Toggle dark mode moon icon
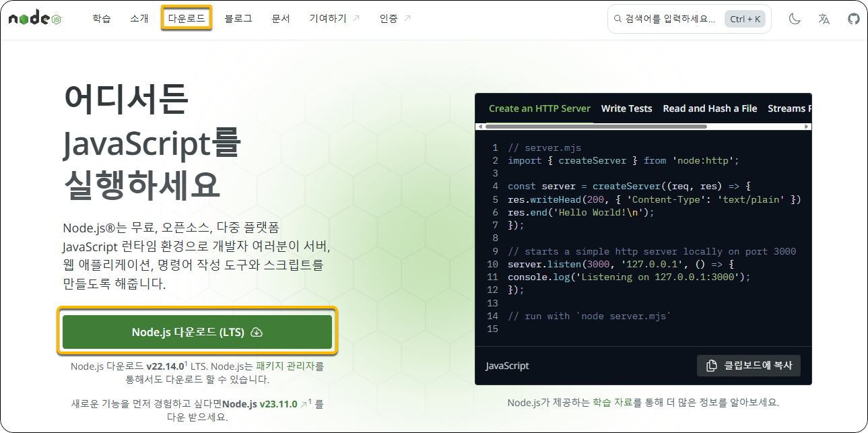 point(795,19)
